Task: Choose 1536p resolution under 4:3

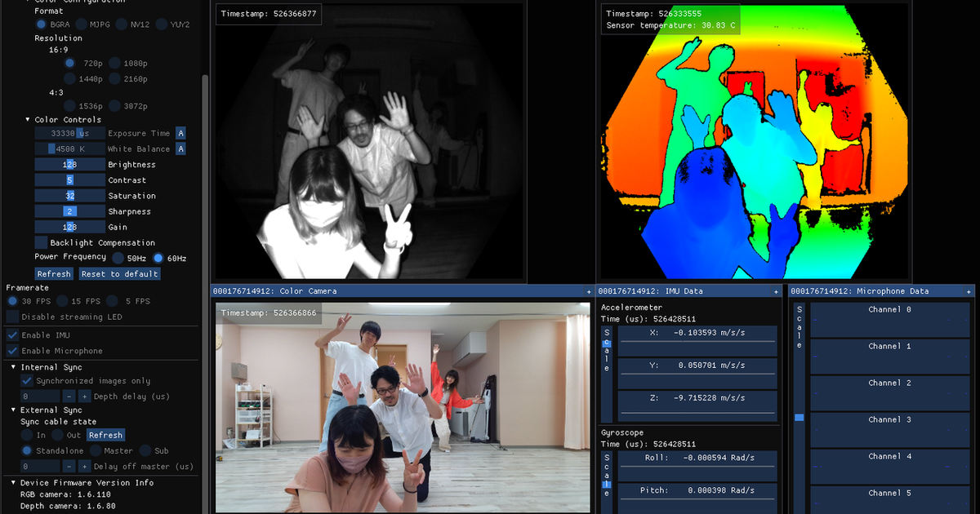Action: (69, 106)
